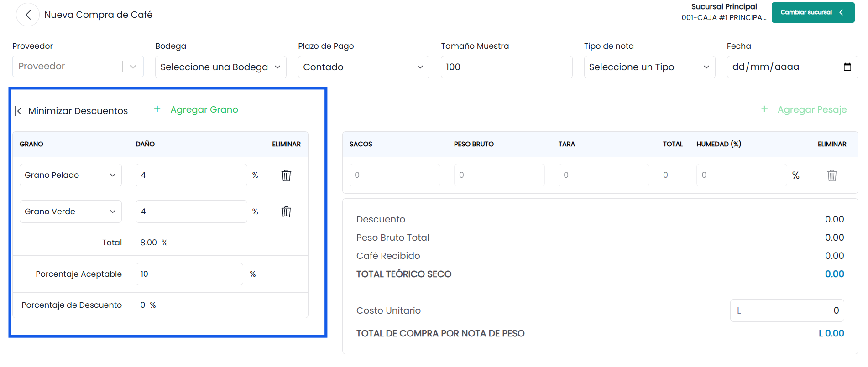Click the Porcentaje Aceptable input field
The image size is (868, 367).
coord(189,274)
